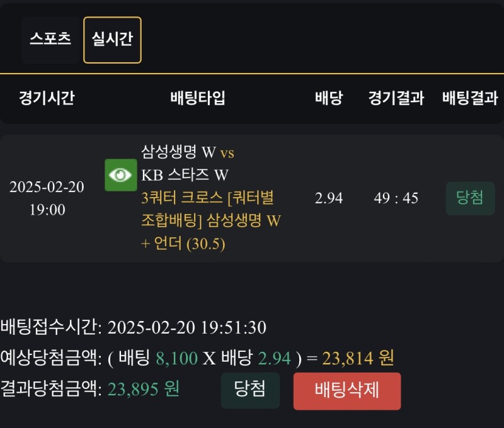Select the 실시간 tab
The height and width of the screenshot is (428, 504).
point(112,39)
